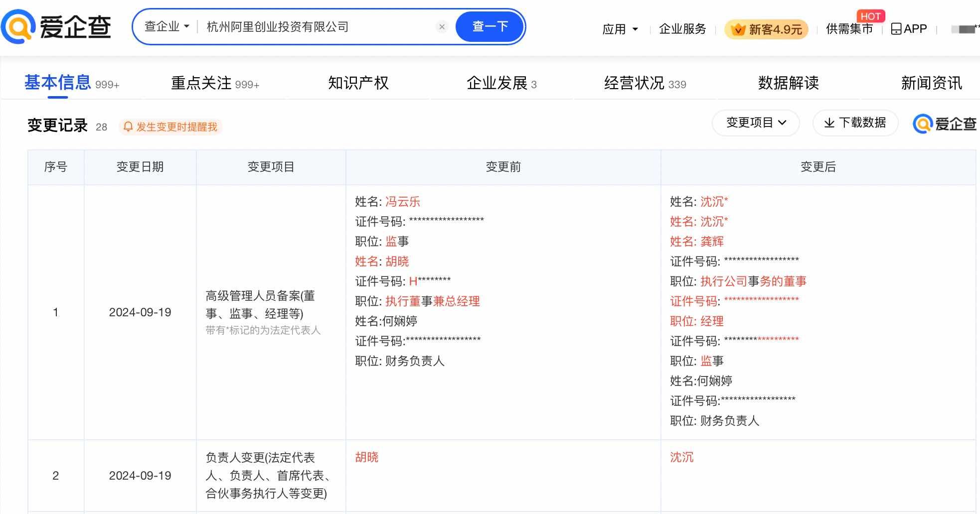
Task: Click the 变更项目 column header
Action: (x=271, y=167)
